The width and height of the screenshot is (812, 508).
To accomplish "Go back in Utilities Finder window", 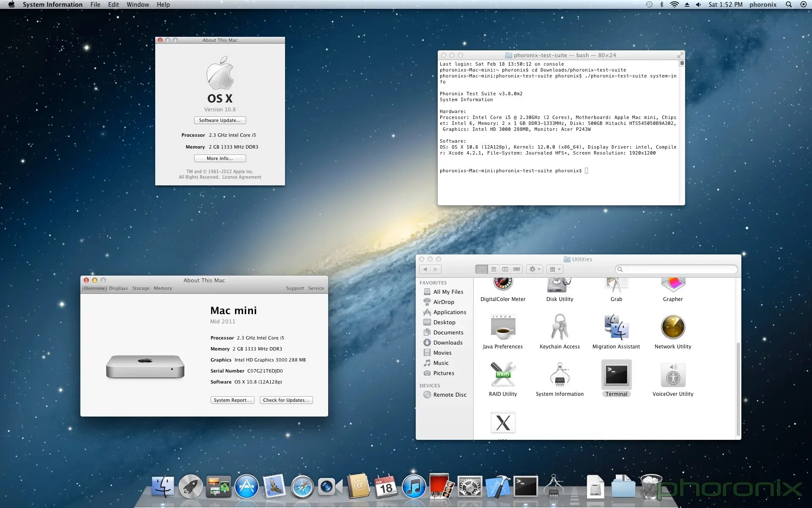I will click(425, 269).
